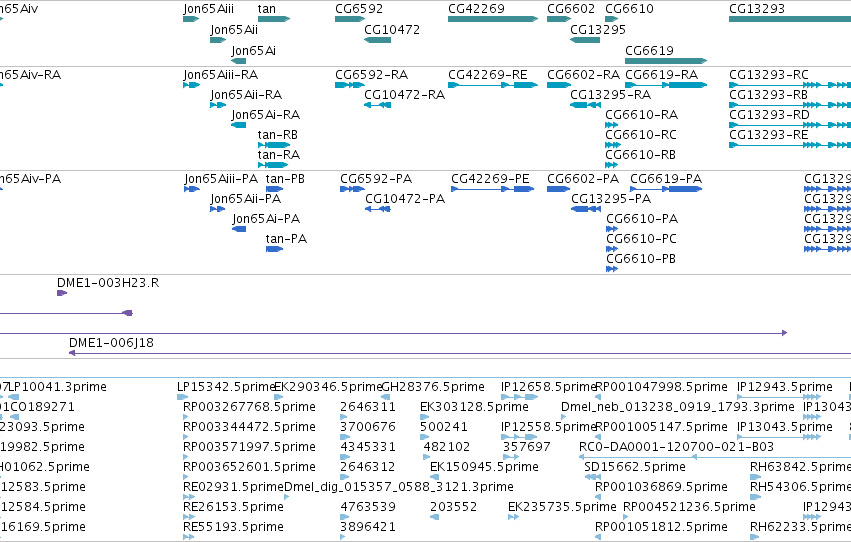
Task: Click the CG13295 gene label
Action: (x=598, y=29)
